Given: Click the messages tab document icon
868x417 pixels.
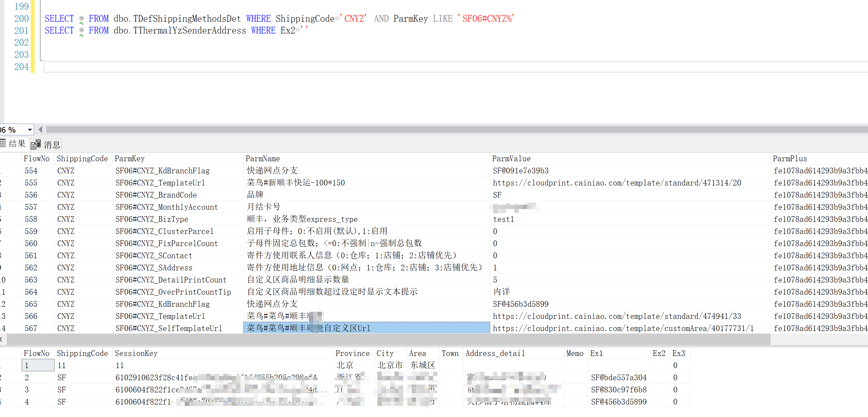Looking at the screenshot, I should click(35, 144).
